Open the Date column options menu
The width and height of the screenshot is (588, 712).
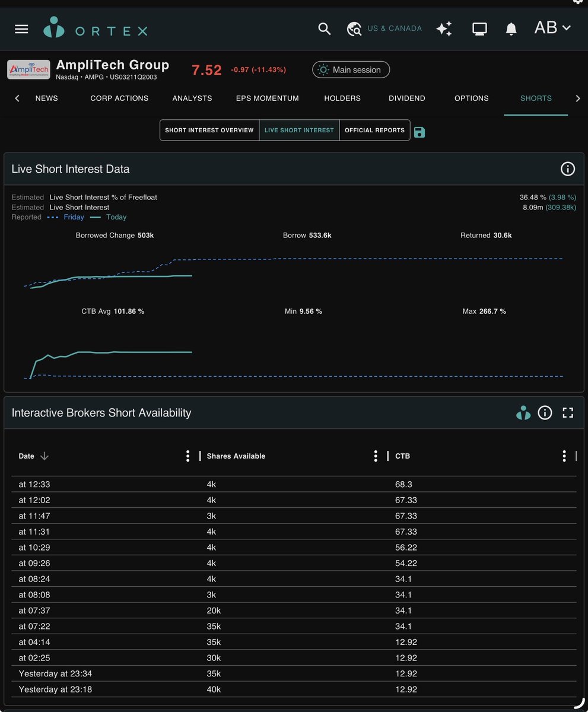[187, 456]
